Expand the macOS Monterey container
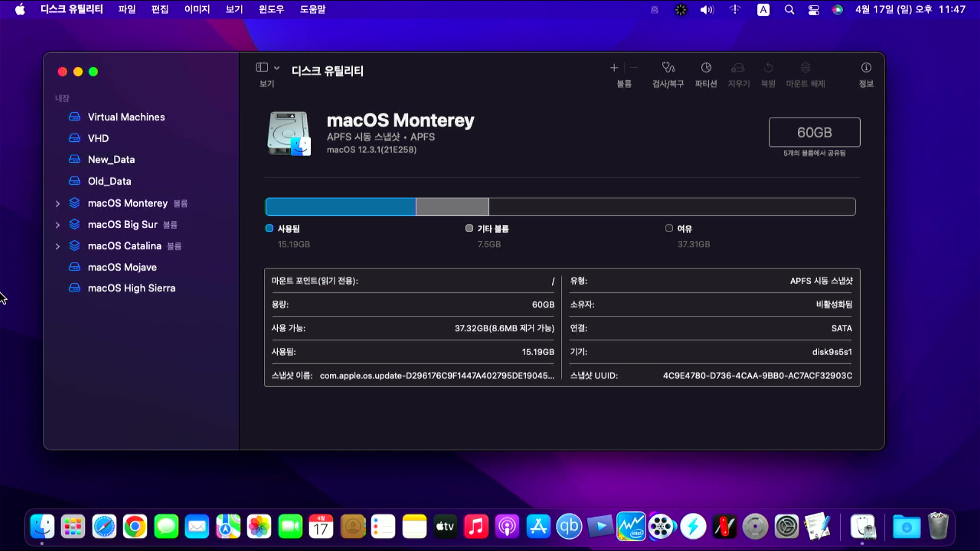 tap(58, 204)
